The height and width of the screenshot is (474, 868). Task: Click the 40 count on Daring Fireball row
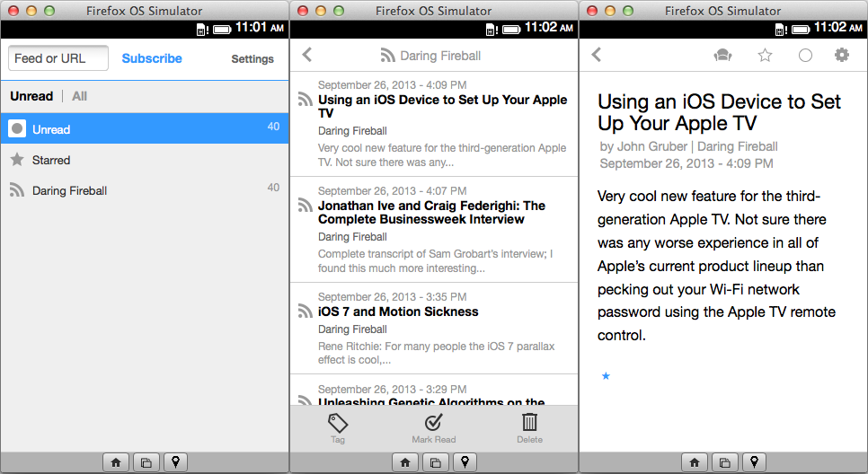(x=273, y=188)
